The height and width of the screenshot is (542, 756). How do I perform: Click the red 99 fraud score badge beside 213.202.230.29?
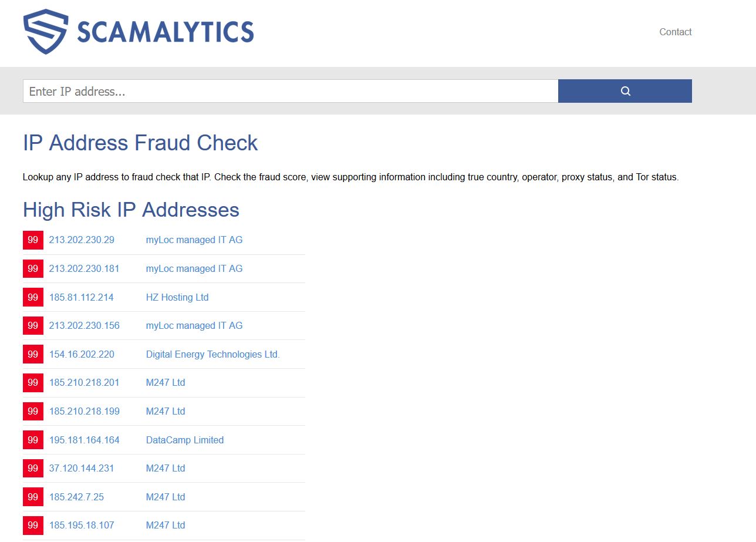coord(33,240)
